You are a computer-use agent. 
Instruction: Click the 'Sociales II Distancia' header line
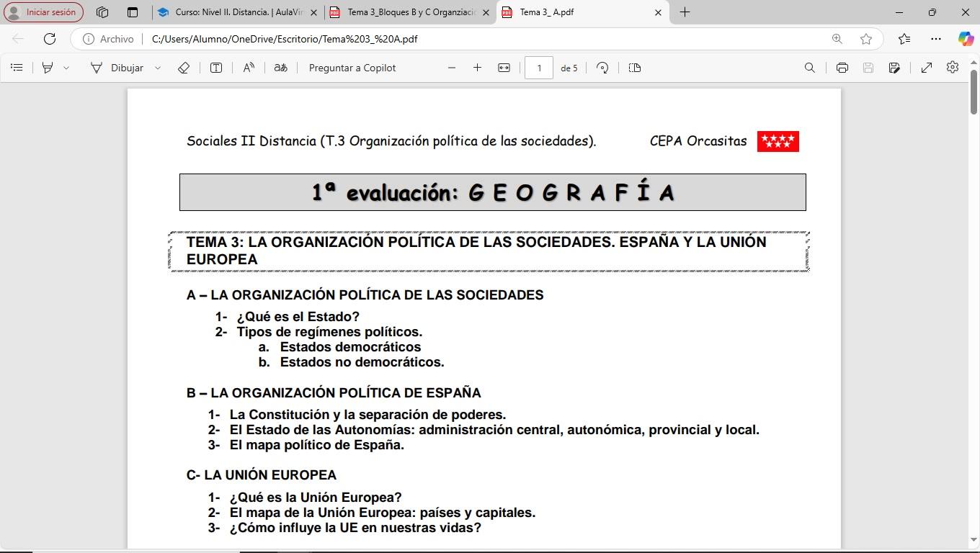pyautogui.click(x=391, y=141)
